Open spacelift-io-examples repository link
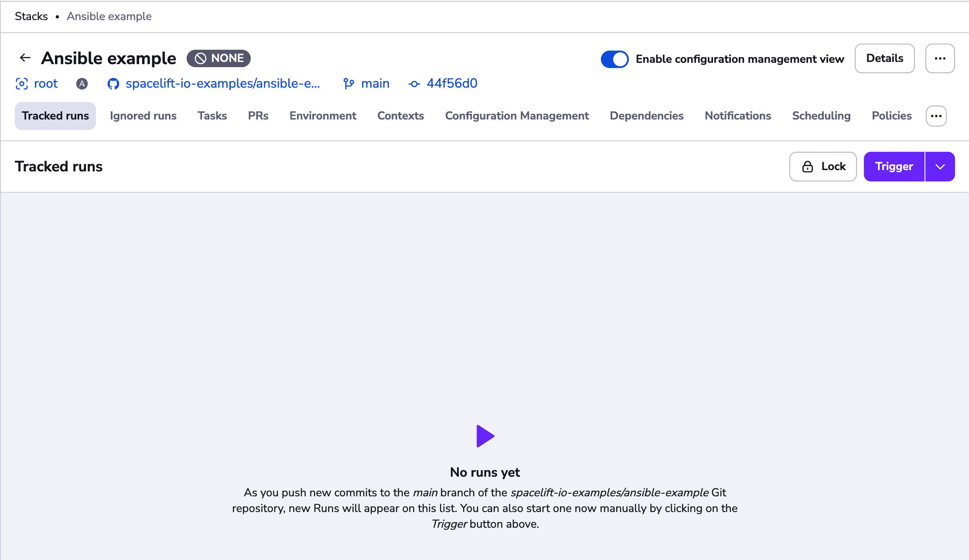The width and height of the screenshot is (969, 560). [222, 84]
